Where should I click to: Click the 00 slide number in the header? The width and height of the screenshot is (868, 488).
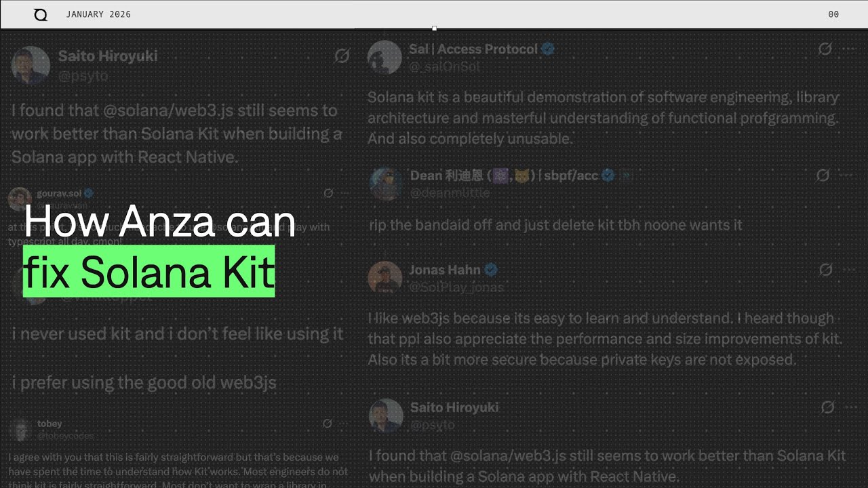point(833,14)
